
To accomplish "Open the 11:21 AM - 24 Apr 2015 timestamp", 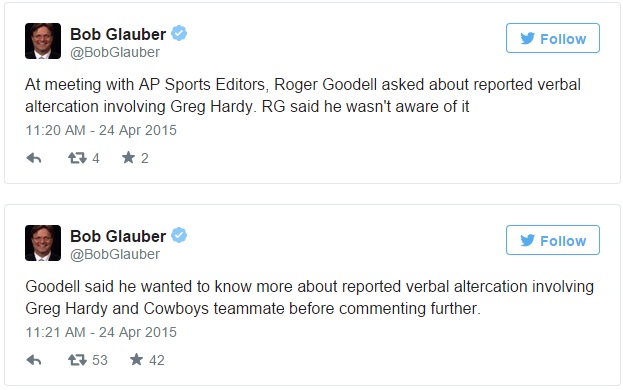I will pyautogui.click(x=101, y=332).
